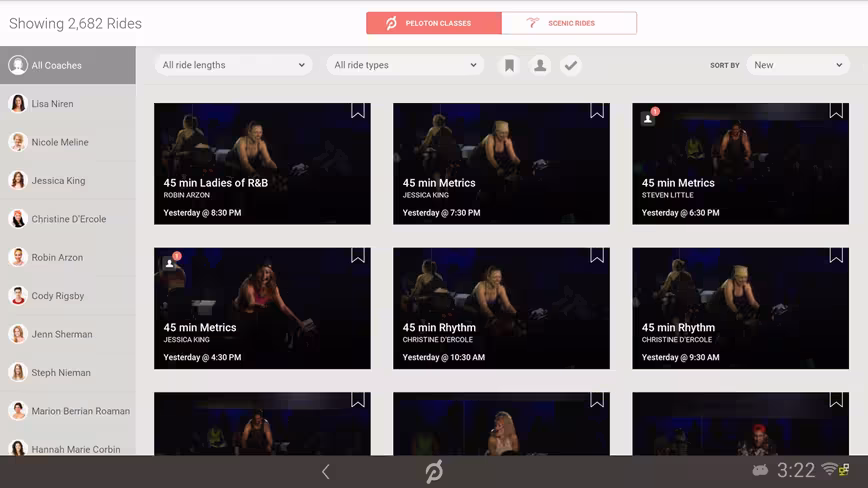Viewport: 868px width, 488px height.
Task: Tap the Wi-Fi status icon
Action: point(829,469)
